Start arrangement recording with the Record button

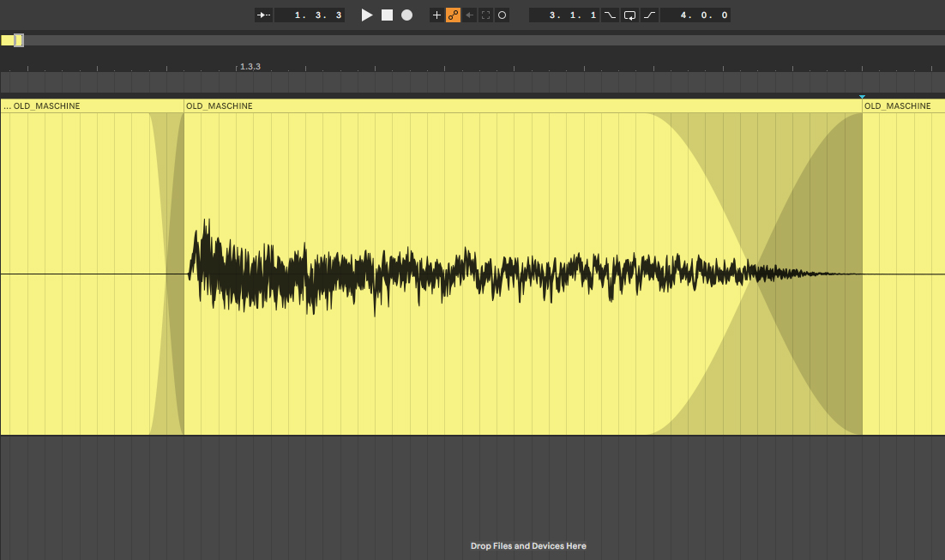[406, 15]
